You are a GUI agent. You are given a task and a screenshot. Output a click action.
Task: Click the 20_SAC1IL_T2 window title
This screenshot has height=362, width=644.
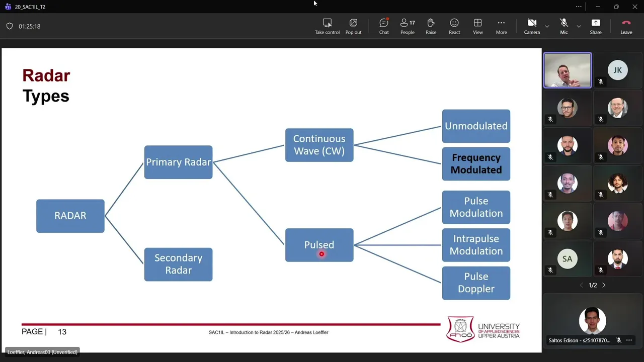point(30,7)
